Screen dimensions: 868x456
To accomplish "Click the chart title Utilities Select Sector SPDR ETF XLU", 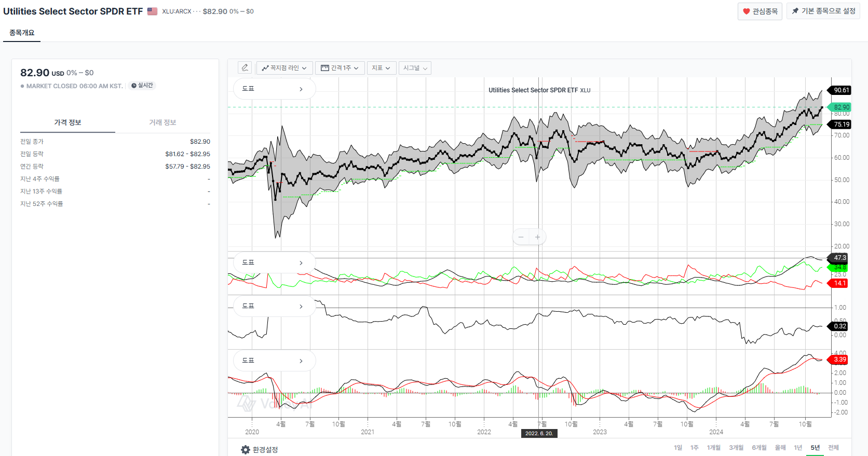I will pos(539,90).
